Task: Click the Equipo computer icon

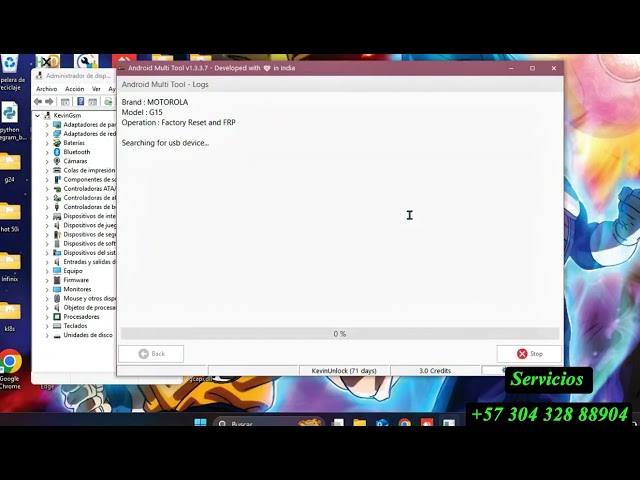Action: pos(57,271)
